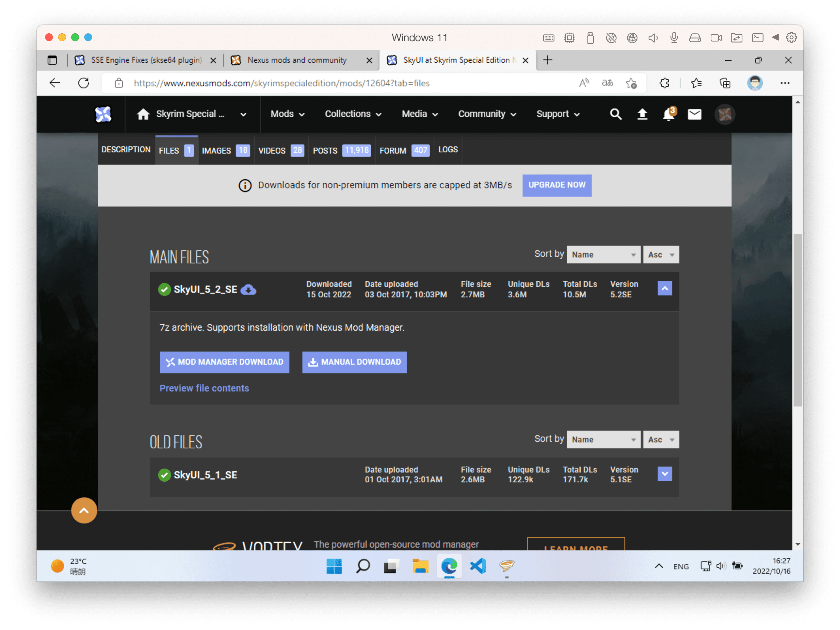Expand the Skyrim Special game dropdown
Image resolution: width=840 pixels, height=630 pixels.
243,114
